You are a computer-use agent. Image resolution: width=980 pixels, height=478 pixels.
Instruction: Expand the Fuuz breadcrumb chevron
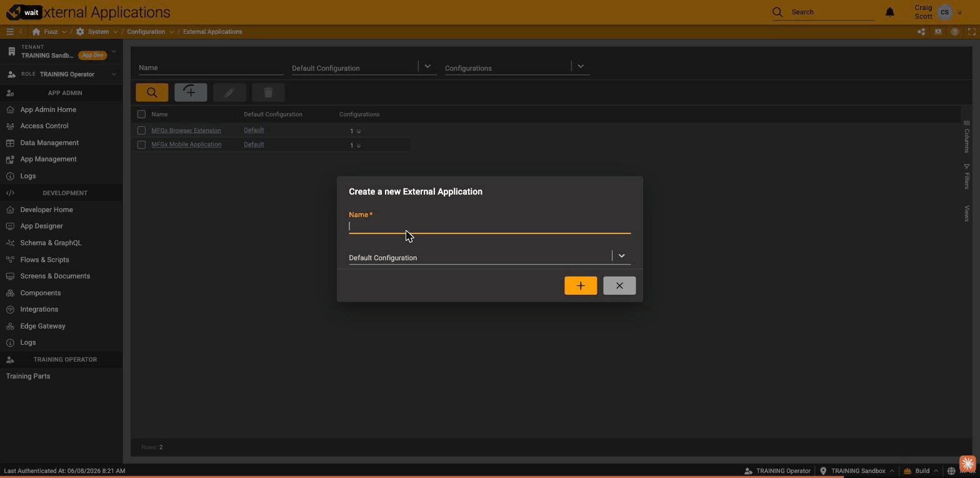[64, 32]
